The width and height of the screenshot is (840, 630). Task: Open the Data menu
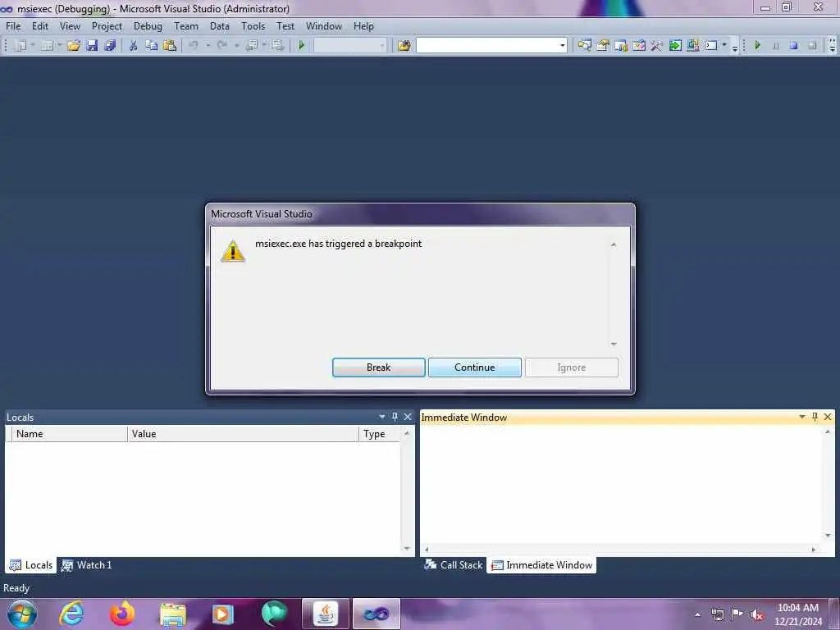click(x=220, y=25)
